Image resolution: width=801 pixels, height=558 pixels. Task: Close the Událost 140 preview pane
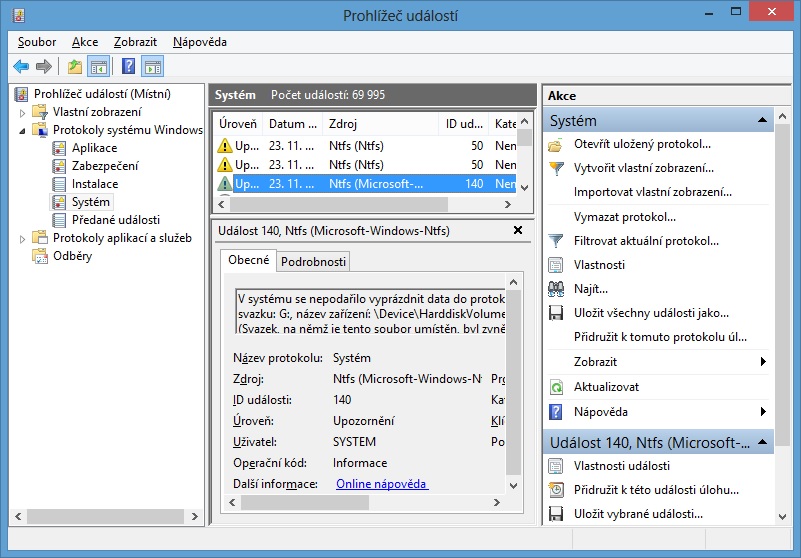point(517,230)
